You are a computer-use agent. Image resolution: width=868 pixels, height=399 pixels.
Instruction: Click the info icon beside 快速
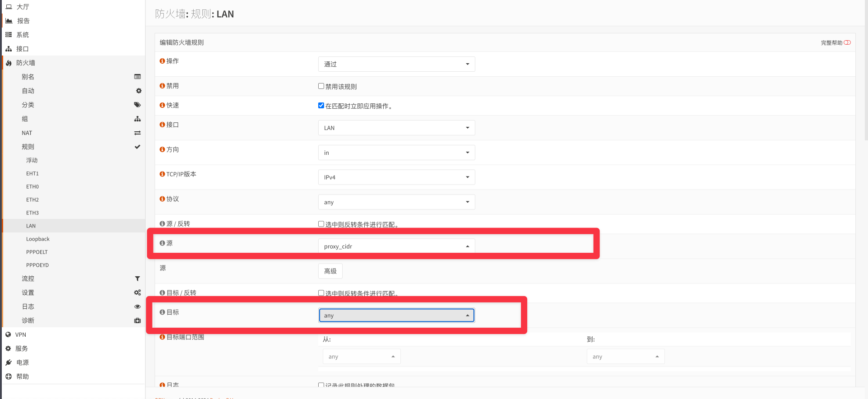pos(162,105)
